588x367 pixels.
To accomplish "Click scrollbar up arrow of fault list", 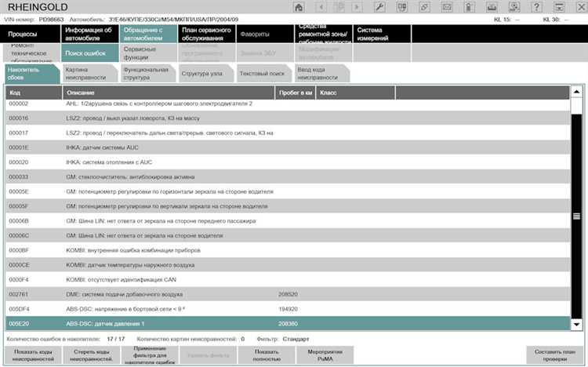I will [x=576, y=92].
